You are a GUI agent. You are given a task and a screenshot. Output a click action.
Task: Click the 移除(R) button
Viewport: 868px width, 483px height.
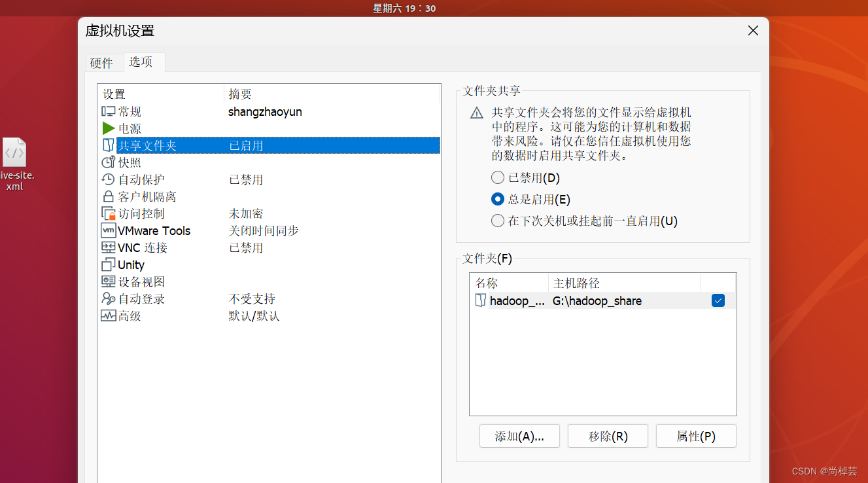(x=608, y=437)
